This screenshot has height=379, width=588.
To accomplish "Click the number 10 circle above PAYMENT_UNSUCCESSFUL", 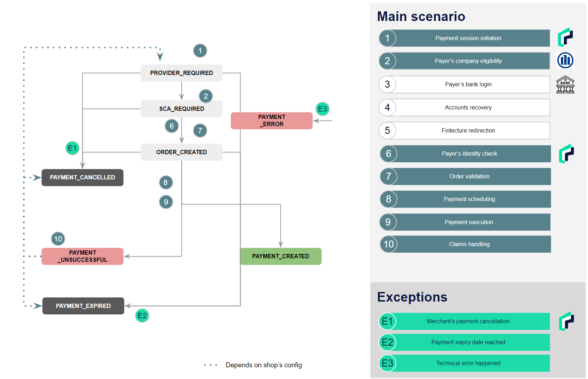I will pyautogui.click(x=58, y=239).
